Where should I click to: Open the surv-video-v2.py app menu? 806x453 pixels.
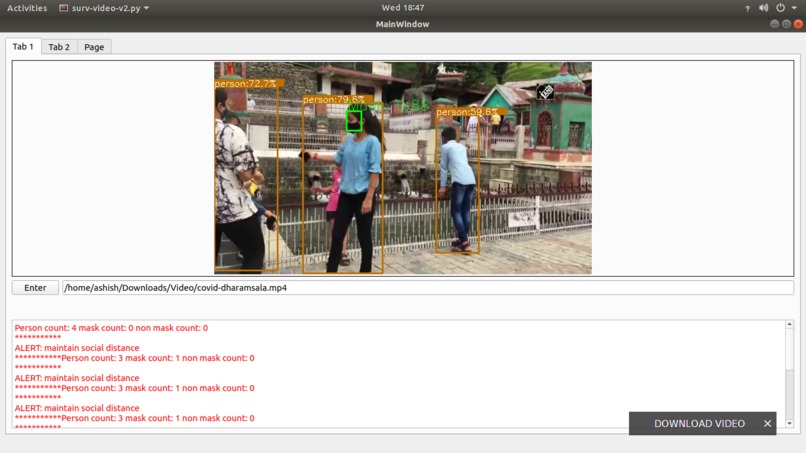(104, 8)
